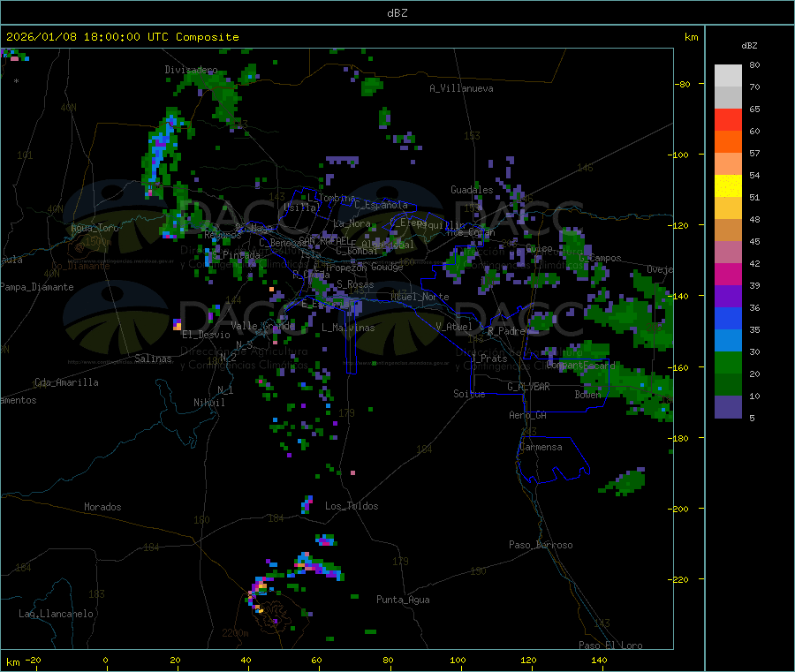Click the dusty pink 42-45 dBZ swatch
Screen dimensions: 795x672
(728, 253)
